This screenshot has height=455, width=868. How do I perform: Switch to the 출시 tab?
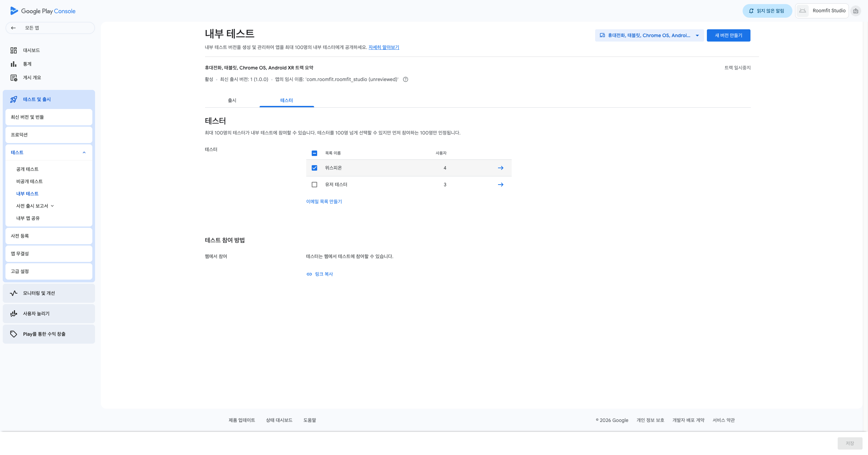coord(232,100)
